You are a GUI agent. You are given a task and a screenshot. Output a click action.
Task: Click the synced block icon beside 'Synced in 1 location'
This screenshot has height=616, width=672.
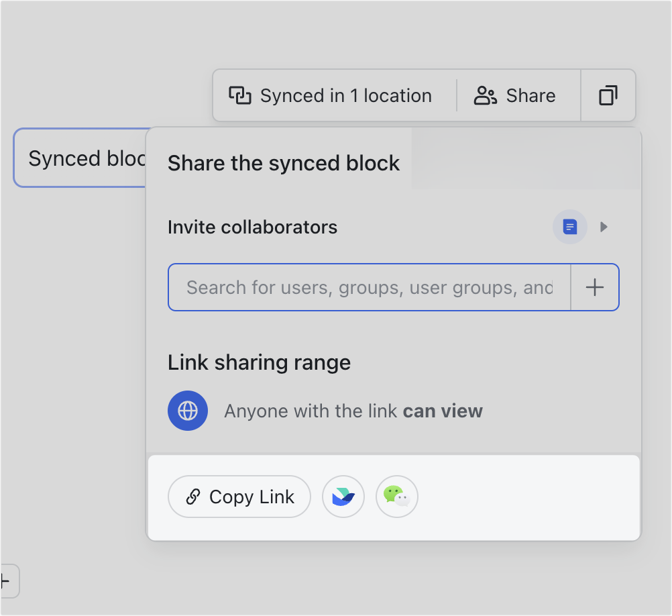pyautogui.click(x=239, y=95)
